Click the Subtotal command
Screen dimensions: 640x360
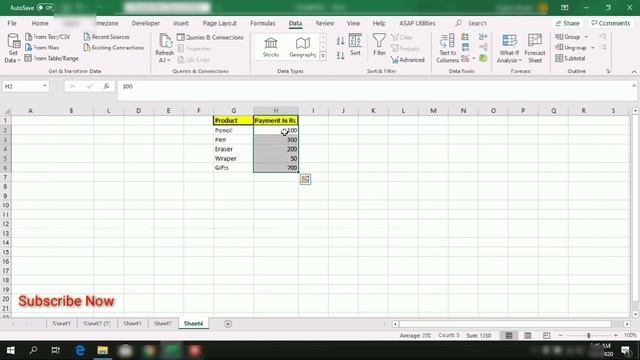(x=570, y=58)
